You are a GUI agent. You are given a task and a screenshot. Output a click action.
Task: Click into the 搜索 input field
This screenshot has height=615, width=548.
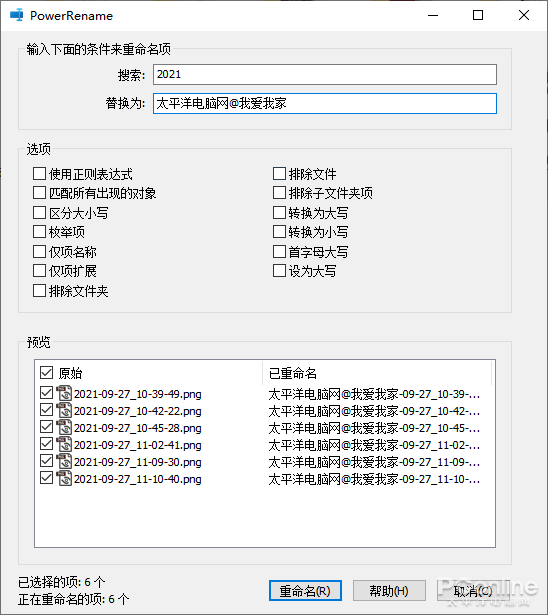(325, 75)
